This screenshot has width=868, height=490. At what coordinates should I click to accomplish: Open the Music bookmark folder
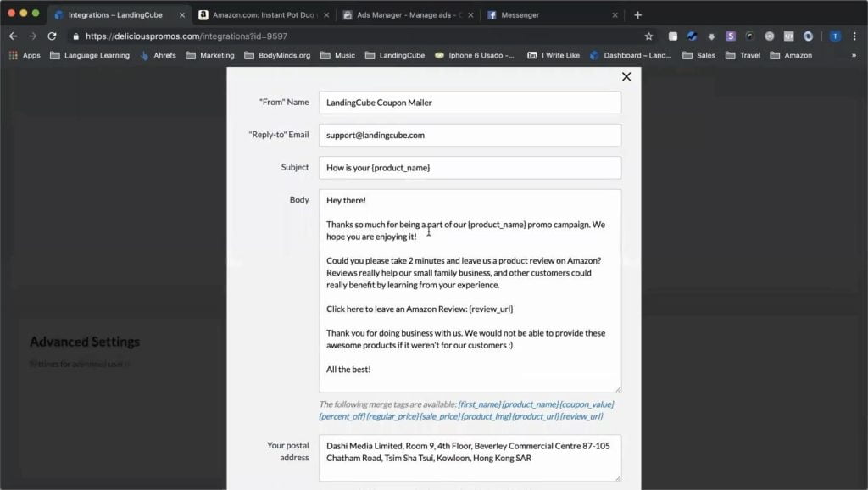[338, 55]
